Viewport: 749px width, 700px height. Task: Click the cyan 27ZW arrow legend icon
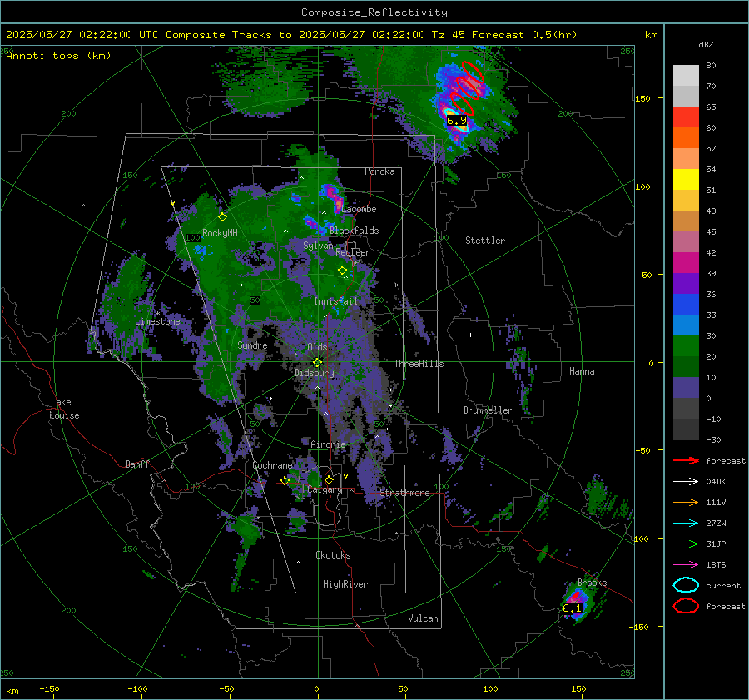pos(686,524)
